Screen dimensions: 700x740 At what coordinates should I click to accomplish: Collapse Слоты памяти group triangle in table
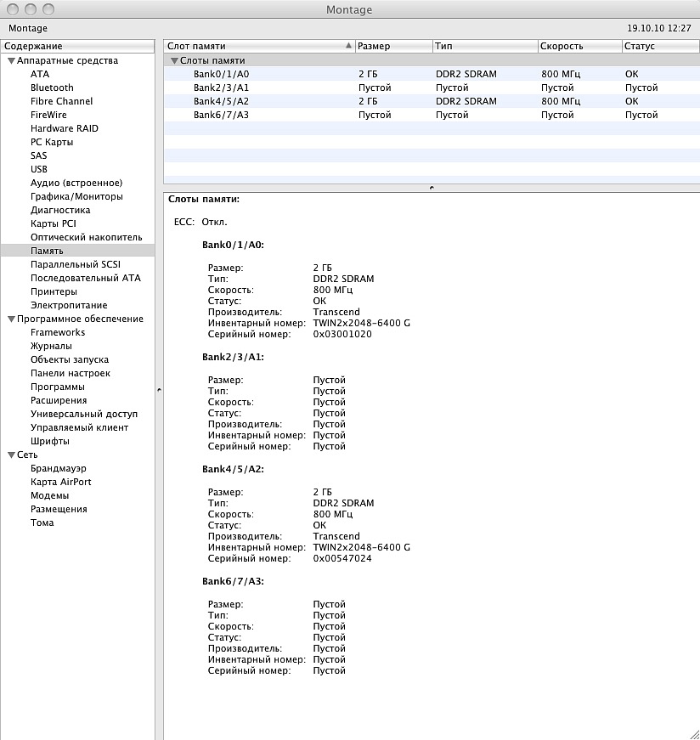pos(174,61)
